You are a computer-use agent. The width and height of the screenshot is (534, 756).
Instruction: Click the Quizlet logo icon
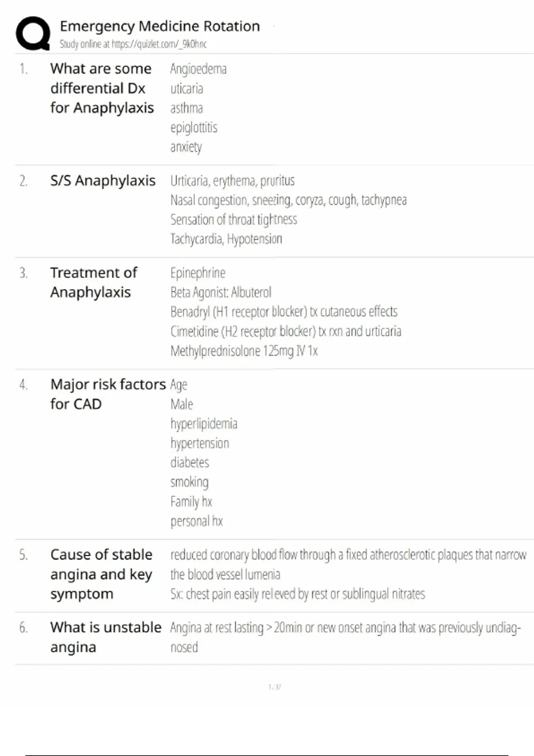point(33,34)
